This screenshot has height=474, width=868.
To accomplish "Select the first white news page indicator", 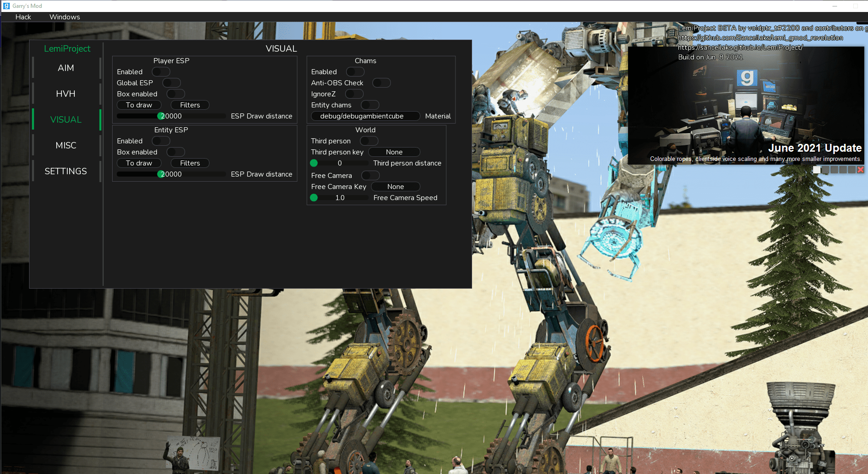I will click(x=817, y=170).
